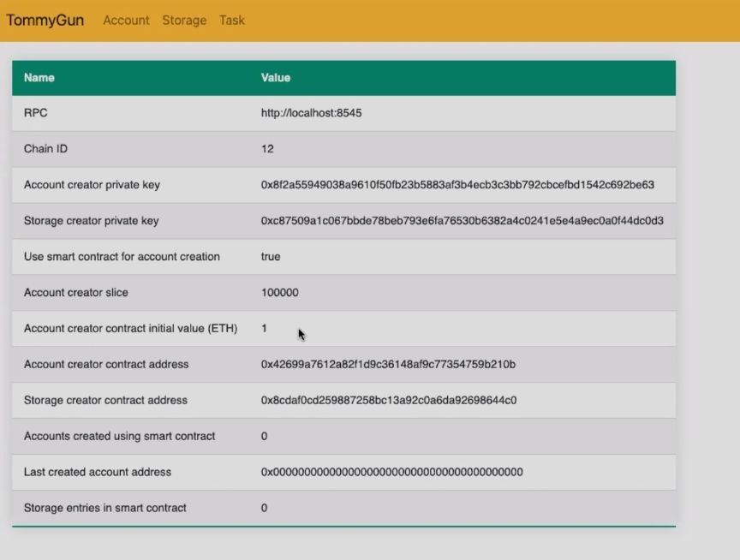Open the Account navigation item
Image resolution: width=740 pixels, height=560 pixels.
click(x=126, y=21)
